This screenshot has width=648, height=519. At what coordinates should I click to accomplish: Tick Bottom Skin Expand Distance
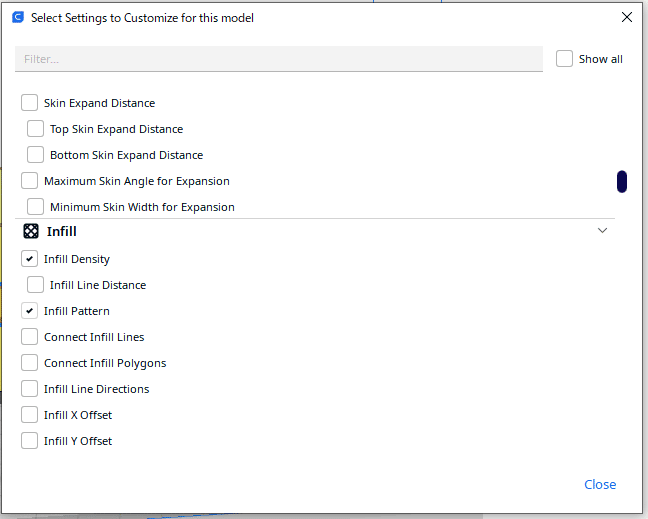tap(35, 155)
